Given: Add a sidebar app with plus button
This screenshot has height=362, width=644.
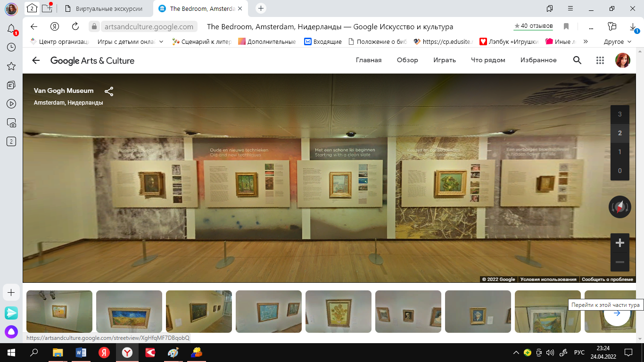Looking at the screenshot, I should point(11,293).
